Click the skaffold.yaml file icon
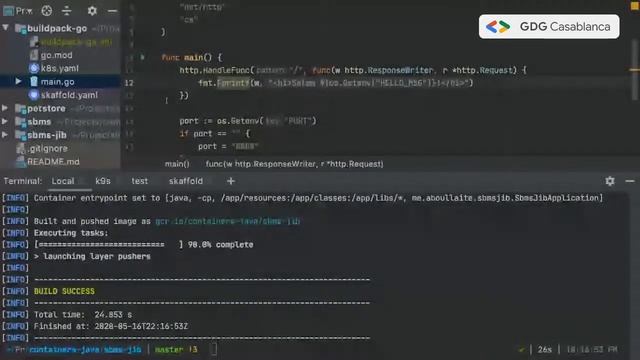The width and height of the screenshot is (640, 360). (x=34, y=95)
